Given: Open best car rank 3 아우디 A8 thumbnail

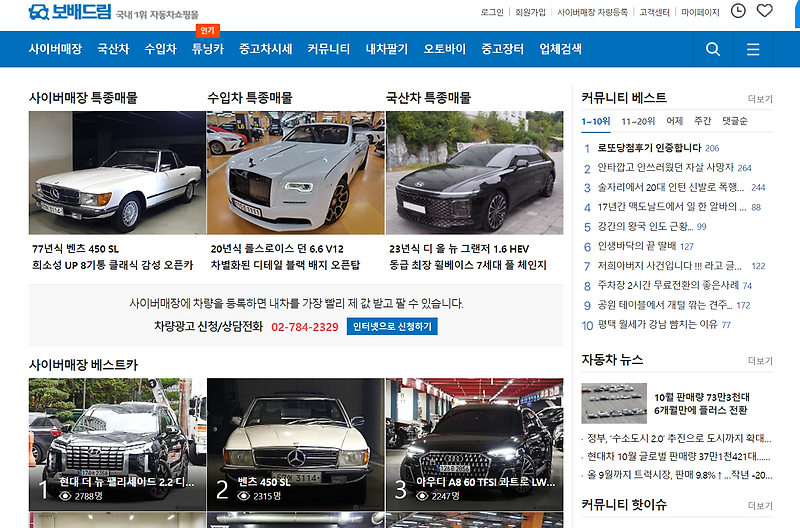Looking at the screenshot, I should pyautogui.click(x=474, y=444).
